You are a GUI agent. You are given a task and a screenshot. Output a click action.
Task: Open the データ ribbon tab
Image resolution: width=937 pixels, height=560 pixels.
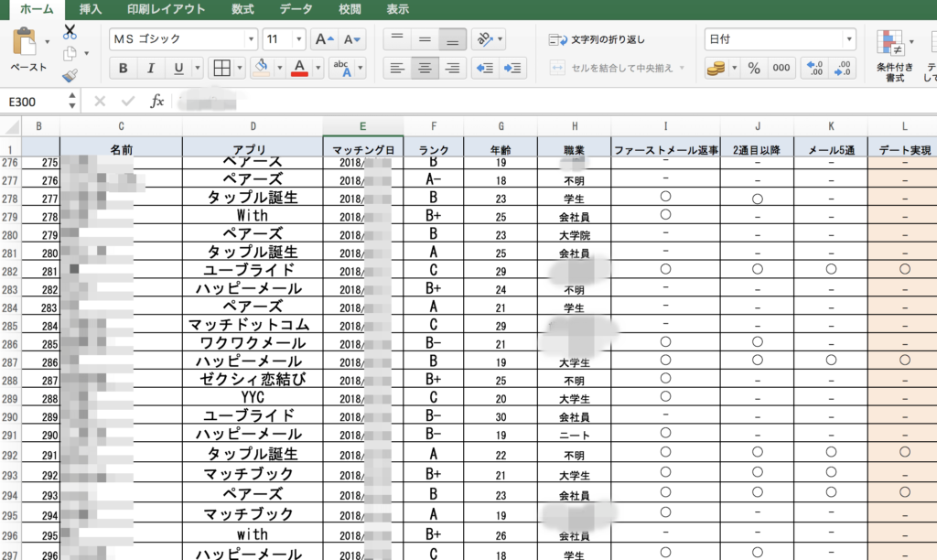tap(296, 9)
